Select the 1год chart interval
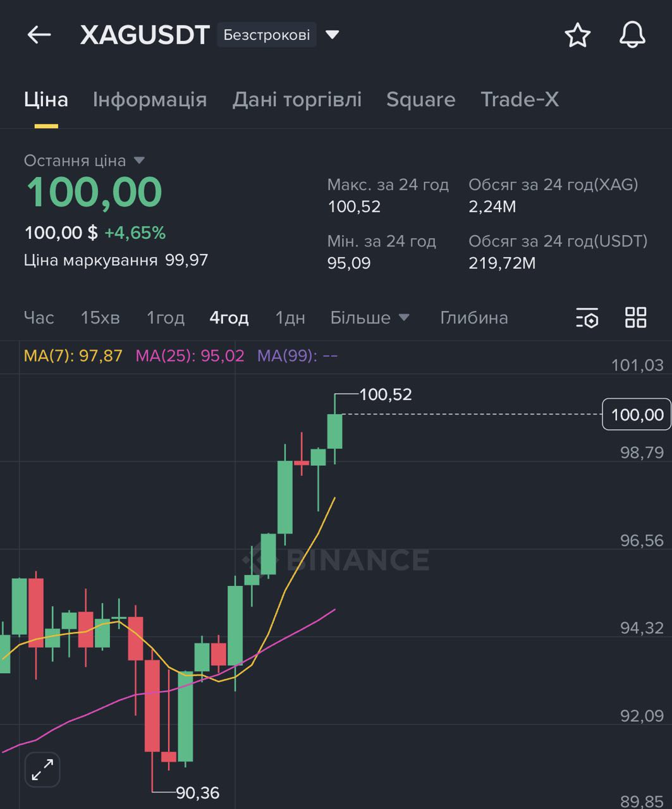The image size is (672, 809). pyautogui.click(x=166, y=317)
